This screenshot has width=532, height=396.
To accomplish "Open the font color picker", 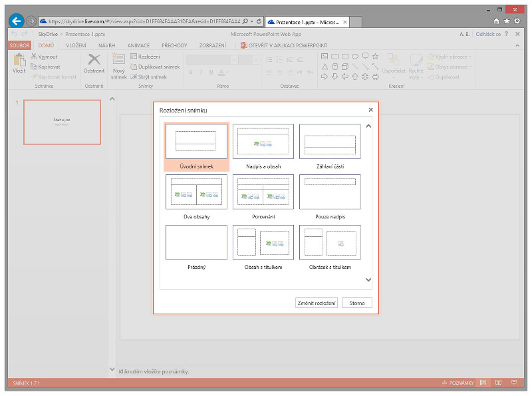I will 222,72.
